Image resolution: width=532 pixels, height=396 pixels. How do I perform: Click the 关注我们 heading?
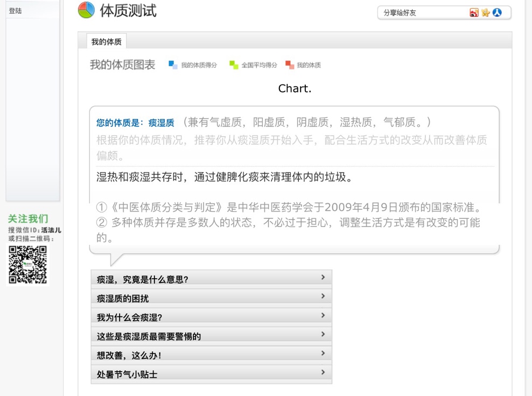[28, 219]
